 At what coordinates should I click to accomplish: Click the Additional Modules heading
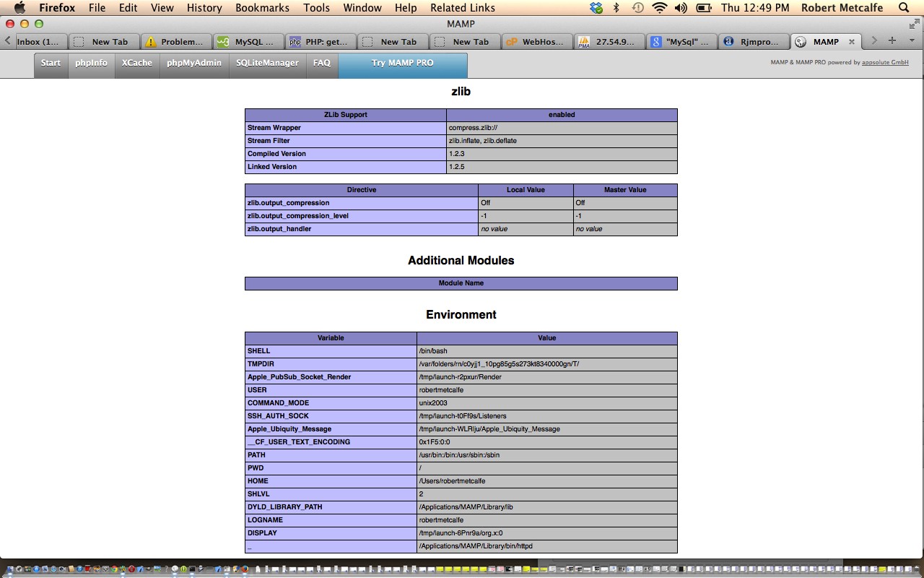click(x=461, y=261)
